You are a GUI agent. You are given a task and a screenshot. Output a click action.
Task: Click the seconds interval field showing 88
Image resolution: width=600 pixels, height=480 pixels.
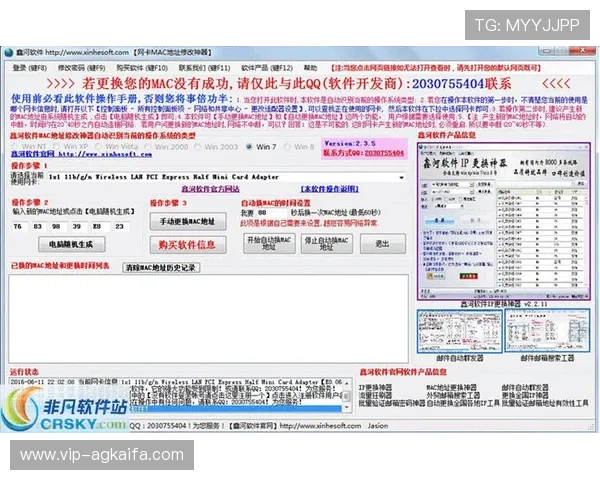click(271, 213)
